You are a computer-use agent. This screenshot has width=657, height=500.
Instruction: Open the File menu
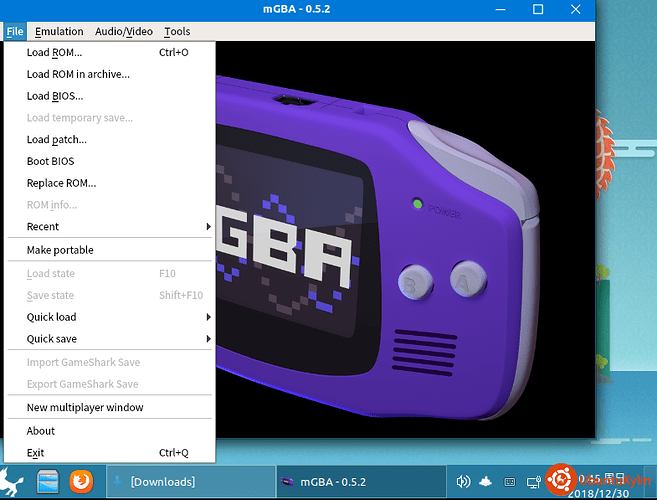[15, 31]
